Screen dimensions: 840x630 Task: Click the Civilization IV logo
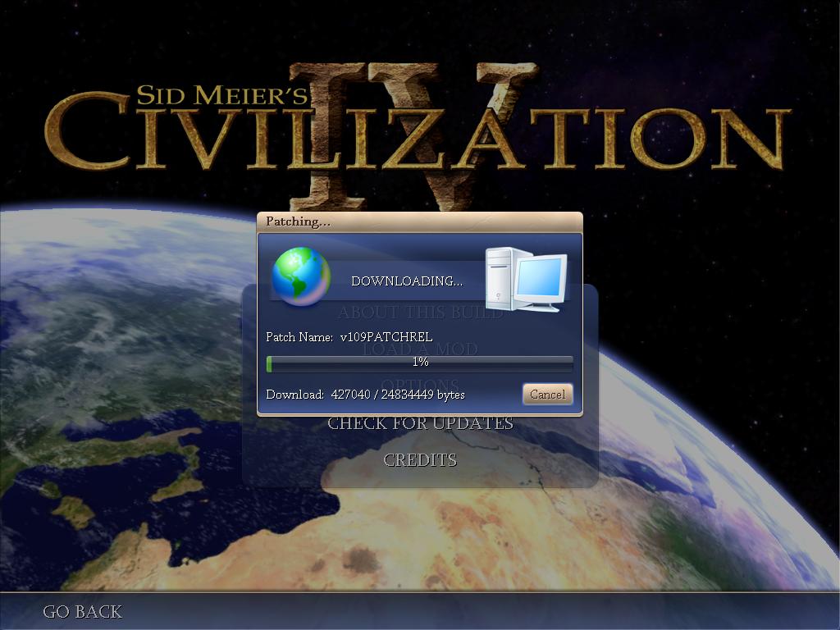coord(418,136)
